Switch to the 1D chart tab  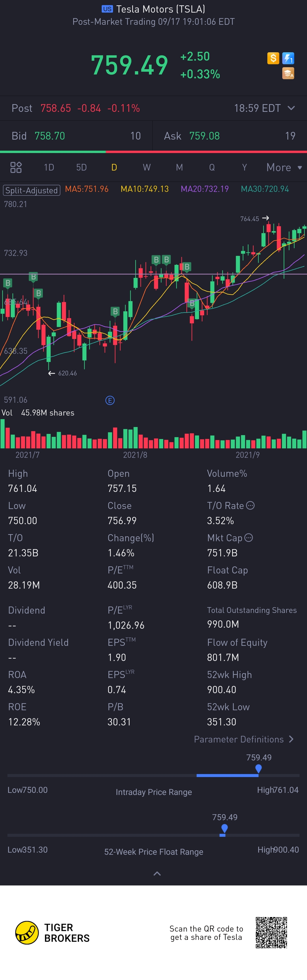[49, 167]
